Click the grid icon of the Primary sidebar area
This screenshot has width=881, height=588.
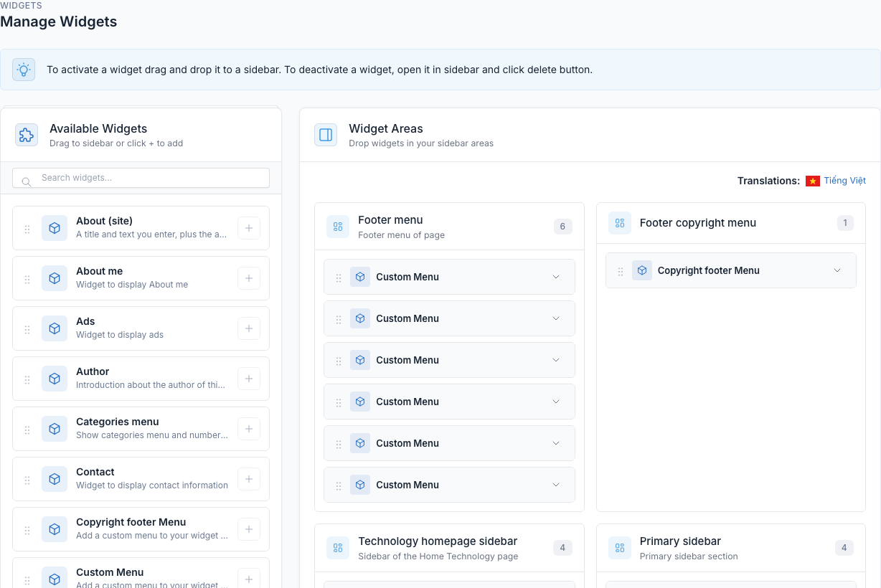tap(620, 548)
